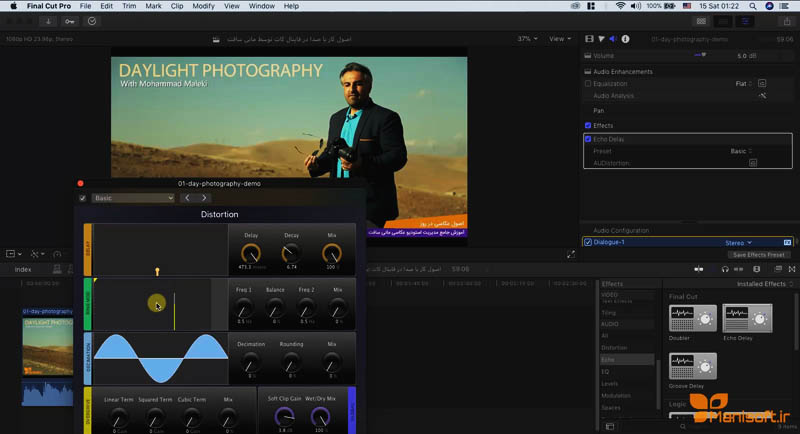Viewport: 800px width, 434px height.
Task: Click the Audio Analysis magic wand
Action: [x=762, y=95]
